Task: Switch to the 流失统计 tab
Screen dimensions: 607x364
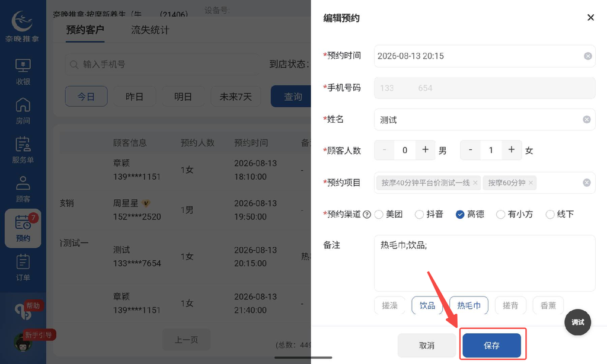Action: click(x=150, y=30)
